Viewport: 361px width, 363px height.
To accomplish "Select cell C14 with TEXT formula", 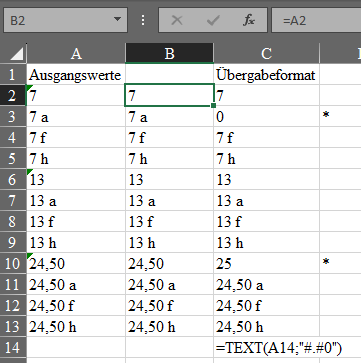I will [x=266, y=347].
